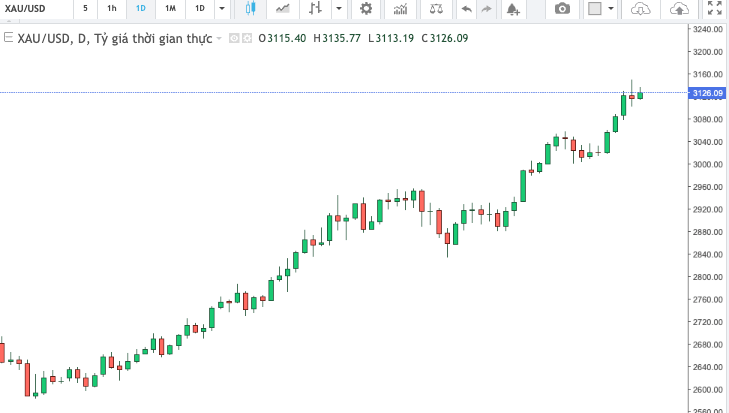The width and height of the screenshot is (729, 413).
Task: Click the 3240.00 price axis label
Action: tap(708, 29)
